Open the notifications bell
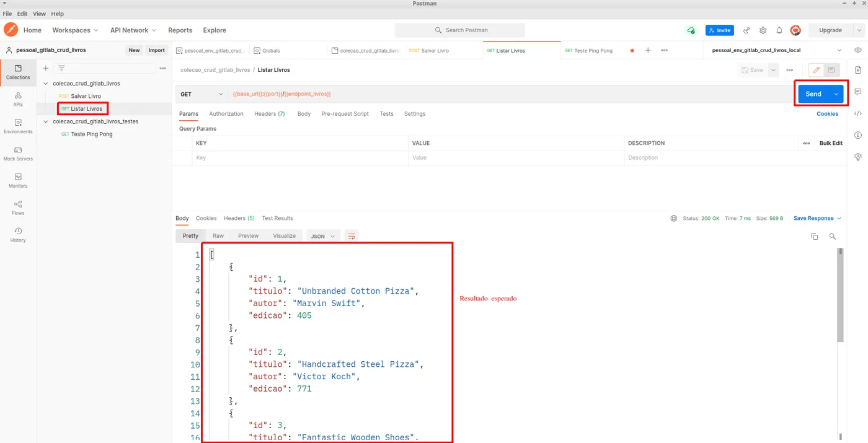This screenshot has height=443, width=868. (x=779, y=30)
